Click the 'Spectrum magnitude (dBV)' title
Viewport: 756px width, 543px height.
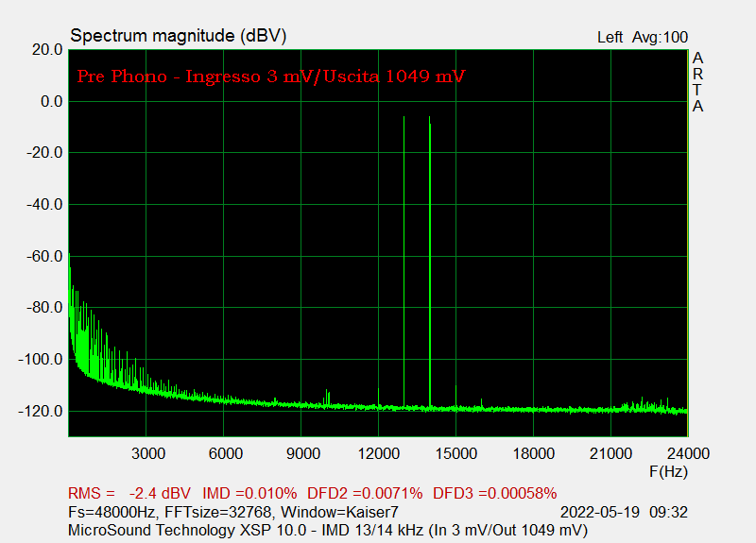[x=179, y=36]
